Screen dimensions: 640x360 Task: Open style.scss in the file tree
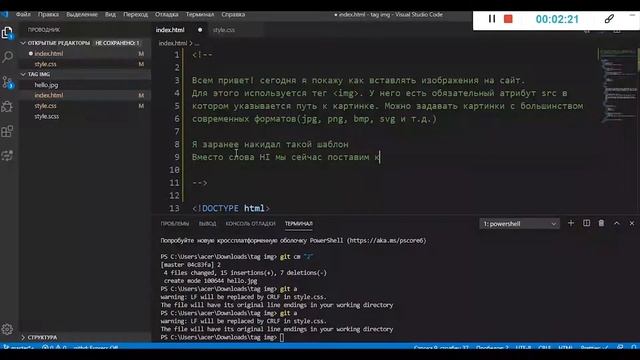[x=85, y=116]
